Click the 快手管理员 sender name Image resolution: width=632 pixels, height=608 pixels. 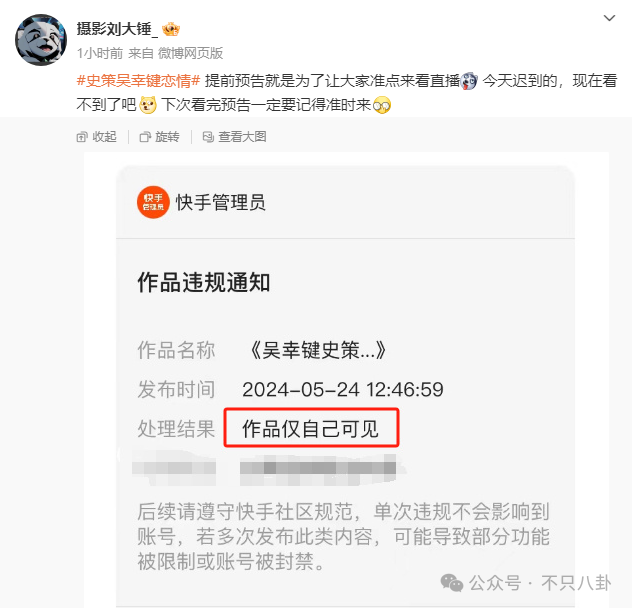coord(221,202)
